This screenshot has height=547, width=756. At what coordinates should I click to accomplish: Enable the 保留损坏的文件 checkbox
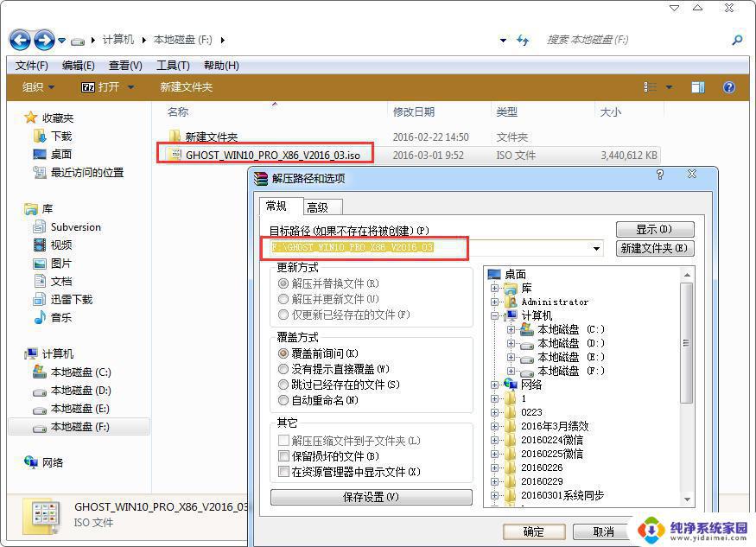click(x=284, y=456)
